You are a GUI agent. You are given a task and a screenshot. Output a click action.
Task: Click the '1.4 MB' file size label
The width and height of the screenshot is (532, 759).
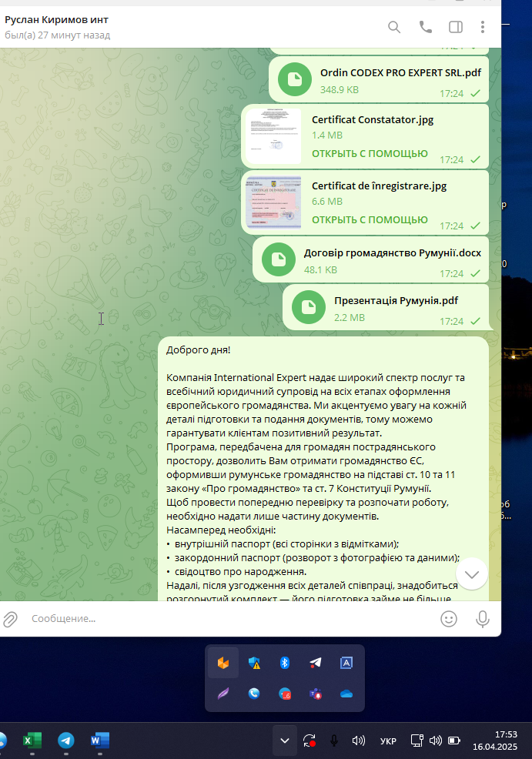click(326, 135)
